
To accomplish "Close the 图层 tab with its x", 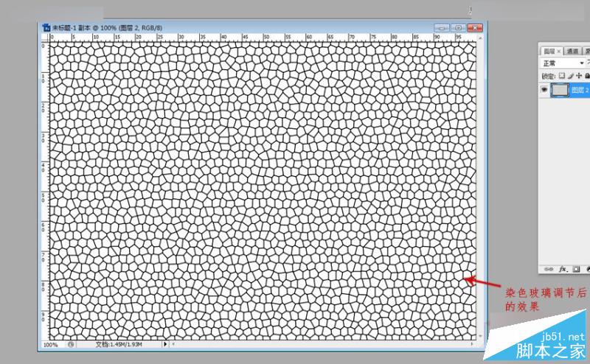I will pos(559,51).
